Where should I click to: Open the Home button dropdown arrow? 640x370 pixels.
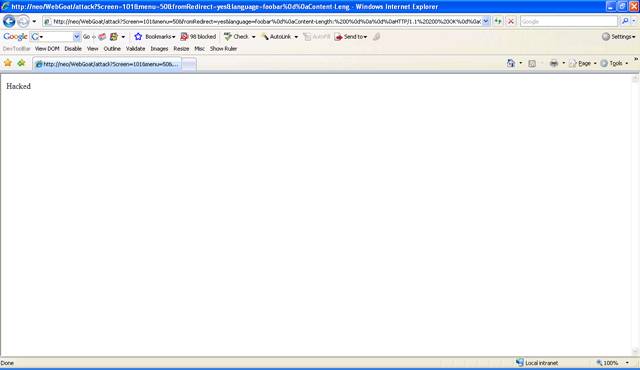(x=520, y=63)
